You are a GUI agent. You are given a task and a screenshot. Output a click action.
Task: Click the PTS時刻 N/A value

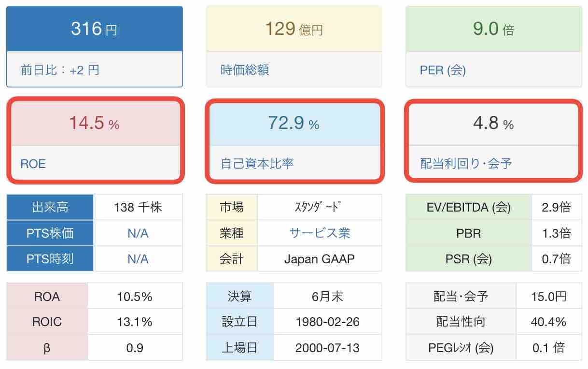coord(138,259)
